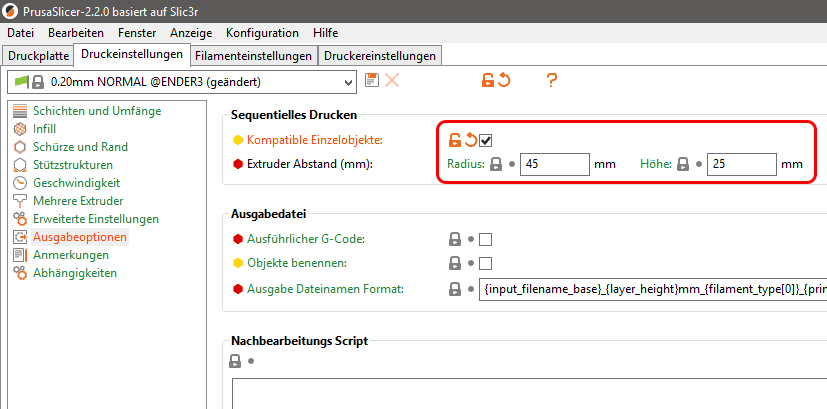Expand the 0.20mm NORMAL @ENDER3 preset dropdown

(182, 82)
